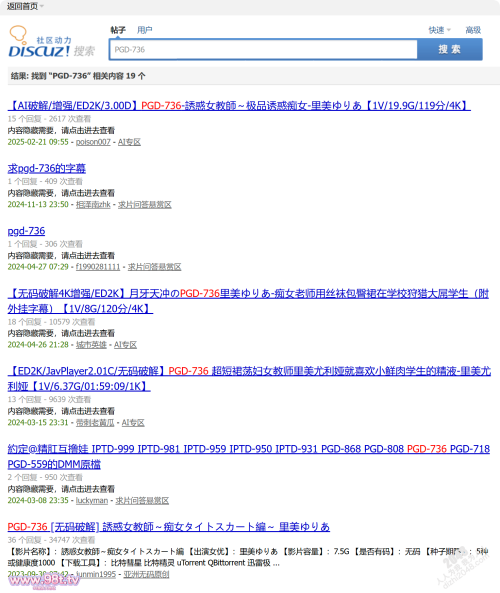
Task: Click the date 2024-11-13 23:50
Action: click(38, 205)
